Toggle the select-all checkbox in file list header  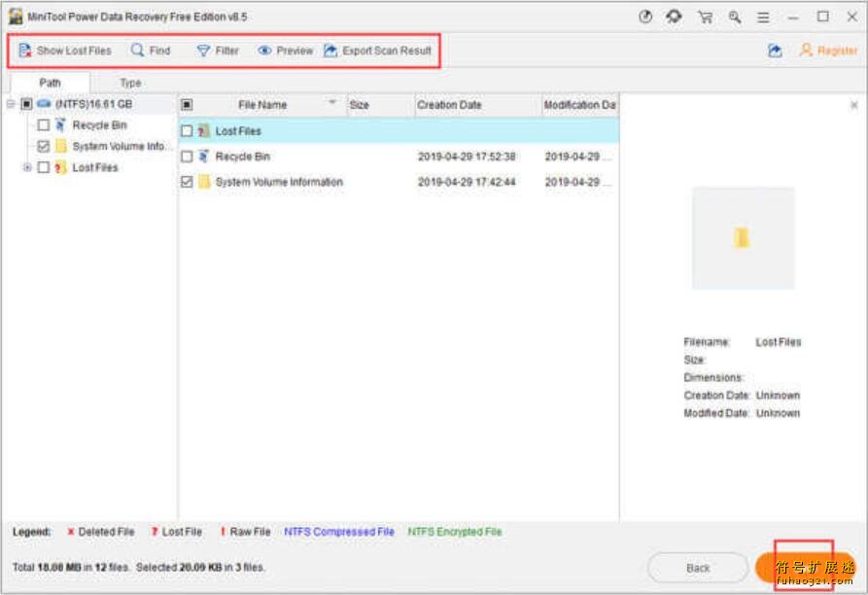[187, 105]
